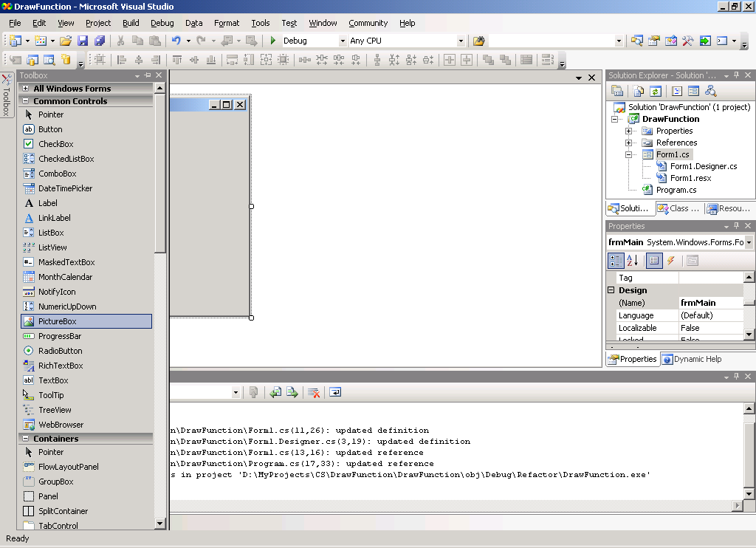Open the Debug menu
This screenshot has width=756, height=548.
162,23
